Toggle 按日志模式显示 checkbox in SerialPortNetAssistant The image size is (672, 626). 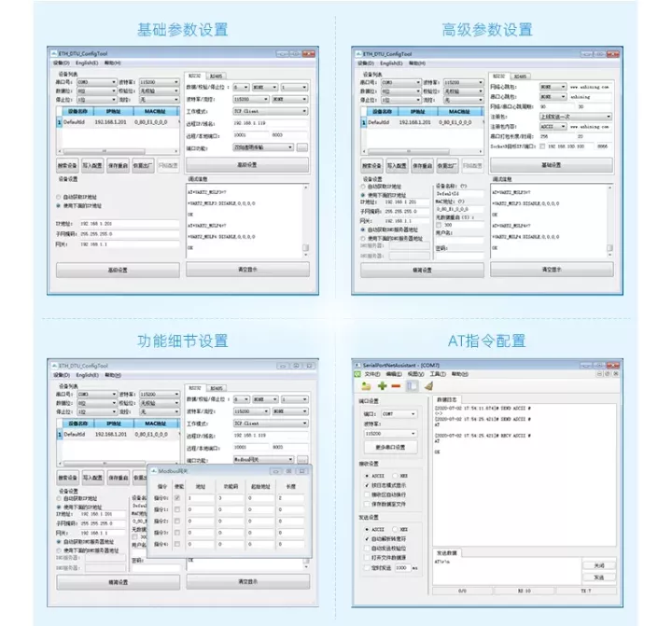tap(367, 485)
